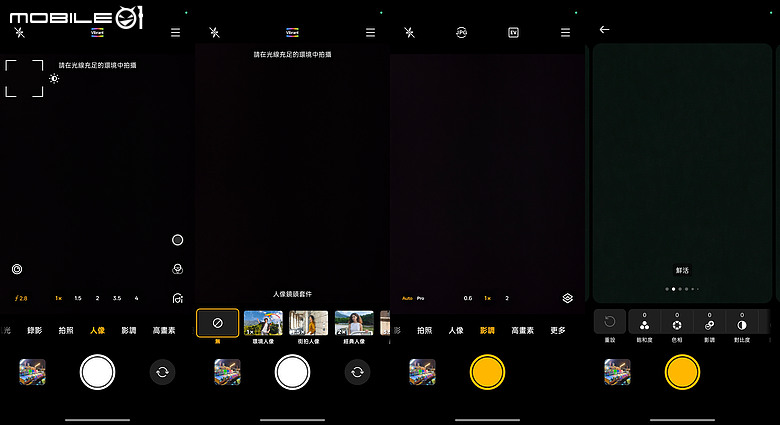
Task: Open the Vibrant style icon on the second screen
Action: click(292, 33)
